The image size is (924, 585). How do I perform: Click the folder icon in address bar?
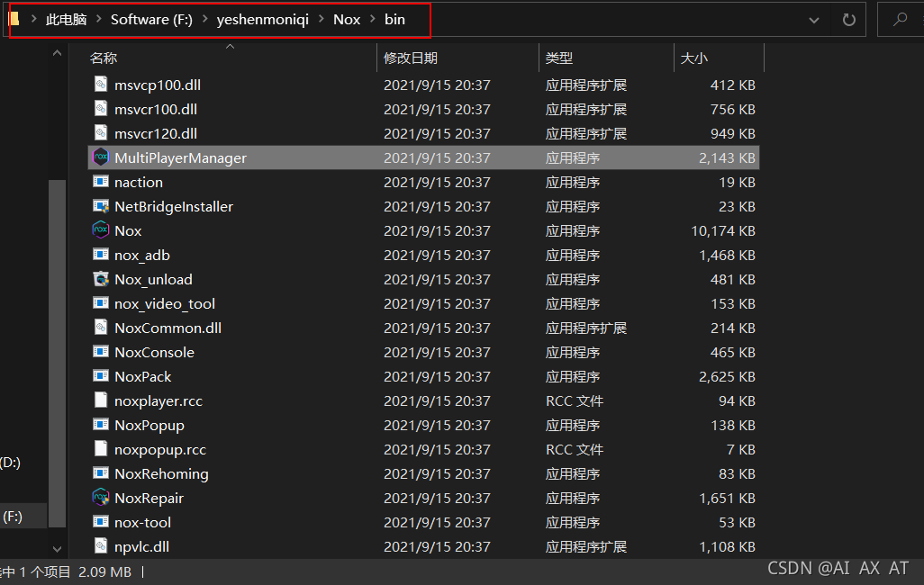14,20
